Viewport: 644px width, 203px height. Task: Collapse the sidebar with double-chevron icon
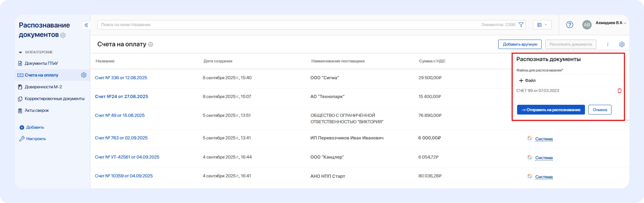point(86,25)
